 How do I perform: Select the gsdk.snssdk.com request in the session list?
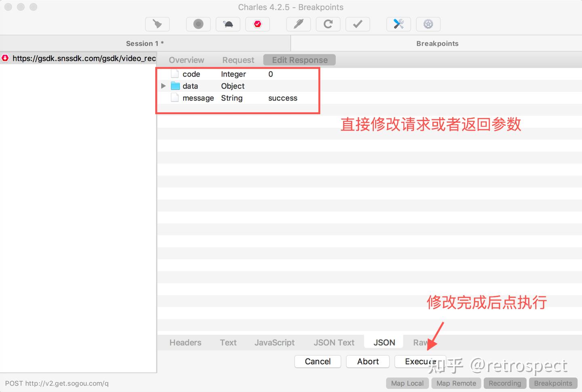[x=78, y=58]
